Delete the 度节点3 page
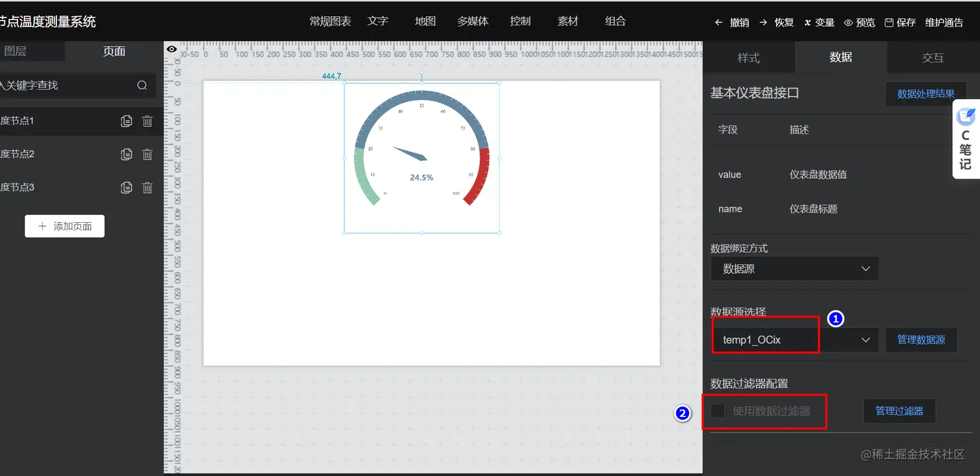 pyautogui.click(x=147, y=187)
